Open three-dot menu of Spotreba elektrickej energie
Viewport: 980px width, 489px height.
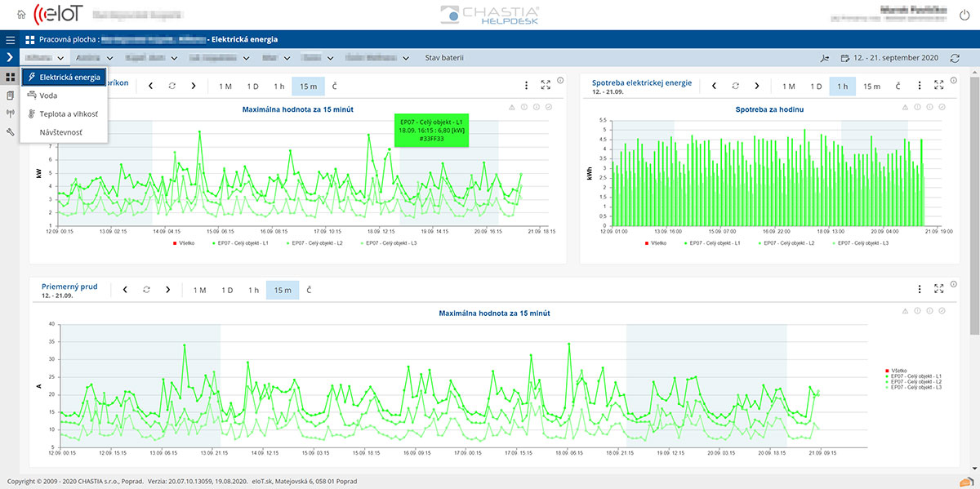pyautogui.click(x=920, y=86)
